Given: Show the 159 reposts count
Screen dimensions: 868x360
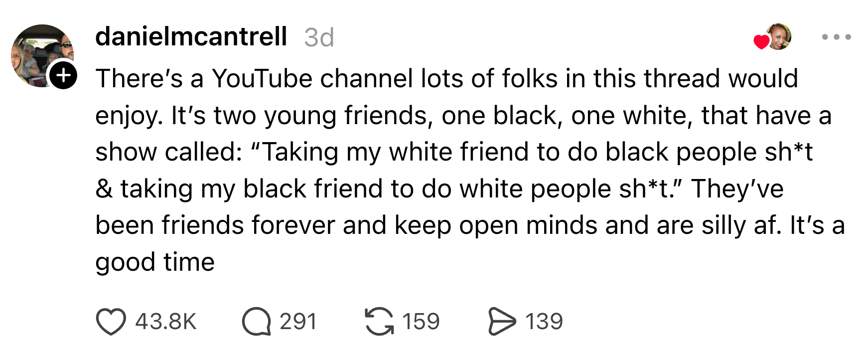Looking at the screenshot, I should [421, 322].
